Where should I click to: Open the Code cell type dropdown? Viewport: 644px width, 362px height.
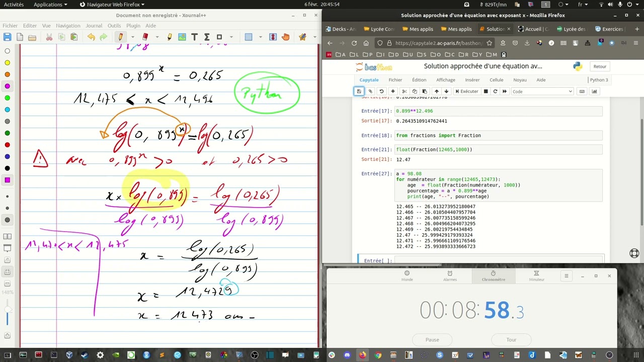pos(542,92)
